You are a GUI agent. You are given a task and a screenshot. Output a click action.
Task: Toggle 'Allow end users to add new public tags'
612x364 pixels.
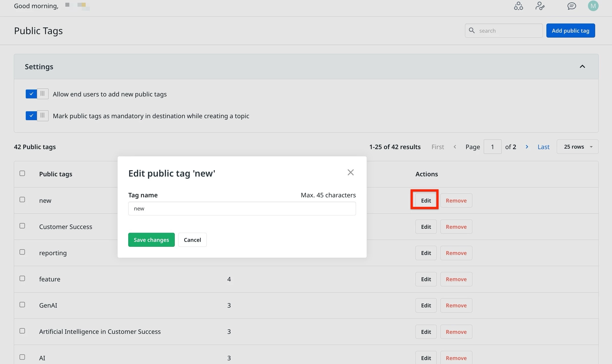coord(37,94)
